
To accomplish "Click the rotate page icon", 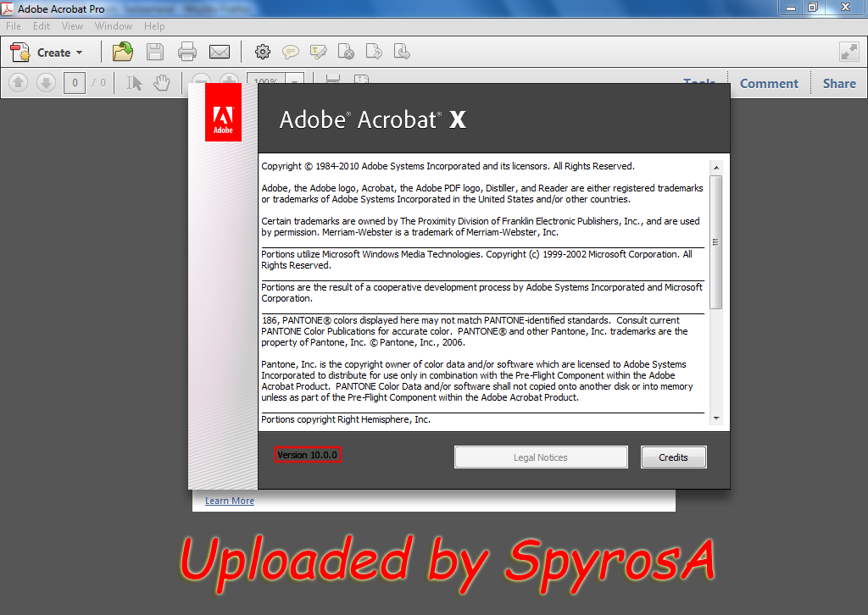I will (374, 52).
